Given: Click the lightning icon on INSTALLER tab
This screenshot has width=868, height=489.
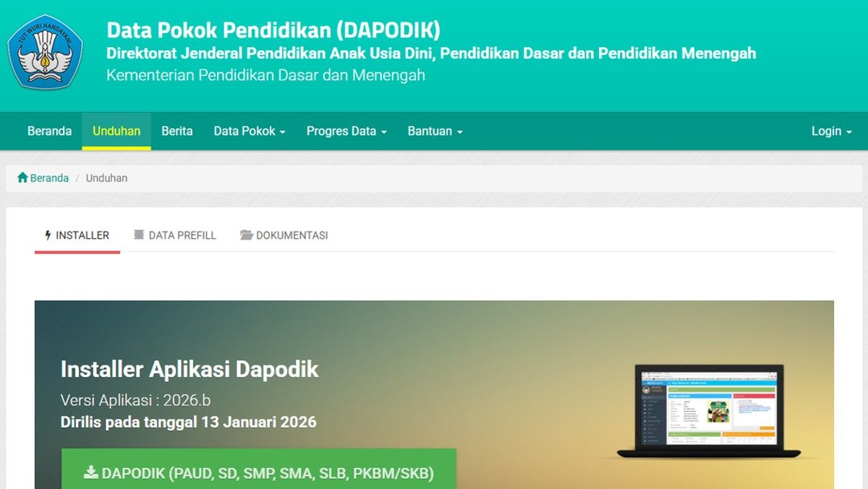Looking at the screenshot, I should (48, 235).
